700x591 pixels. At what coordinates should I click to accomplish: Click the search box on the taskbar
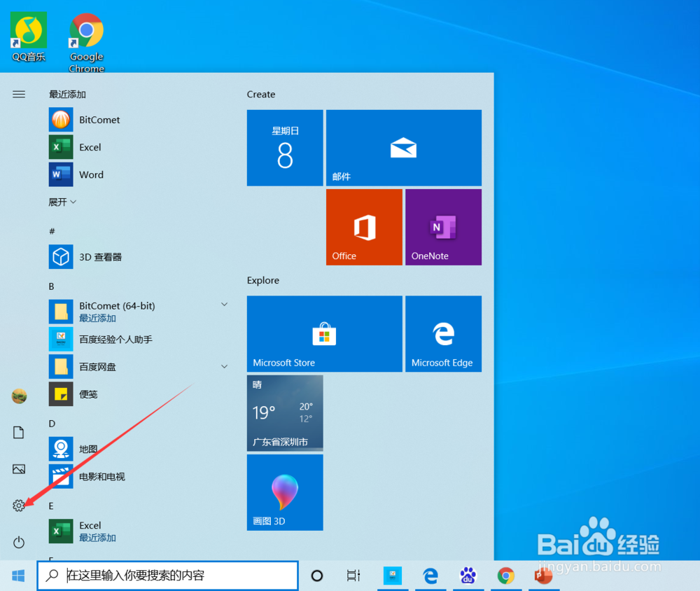168,576
